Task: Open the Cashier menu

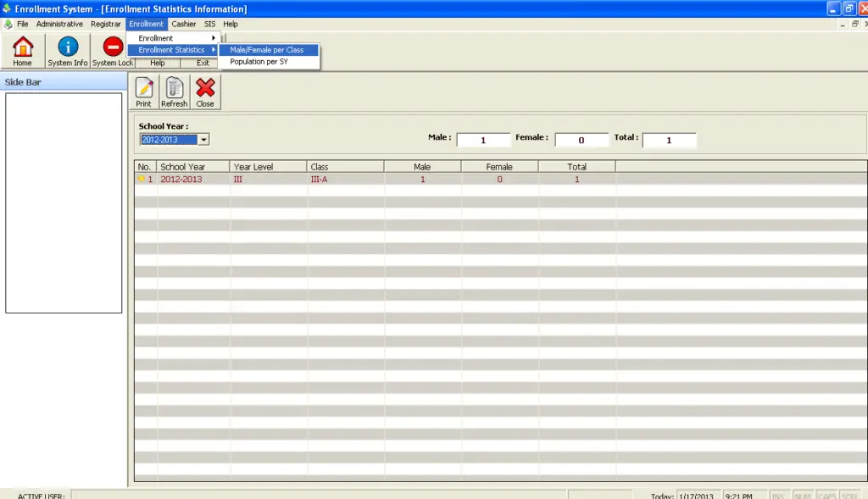Action: pyautogui.click(x=183, y=24)
